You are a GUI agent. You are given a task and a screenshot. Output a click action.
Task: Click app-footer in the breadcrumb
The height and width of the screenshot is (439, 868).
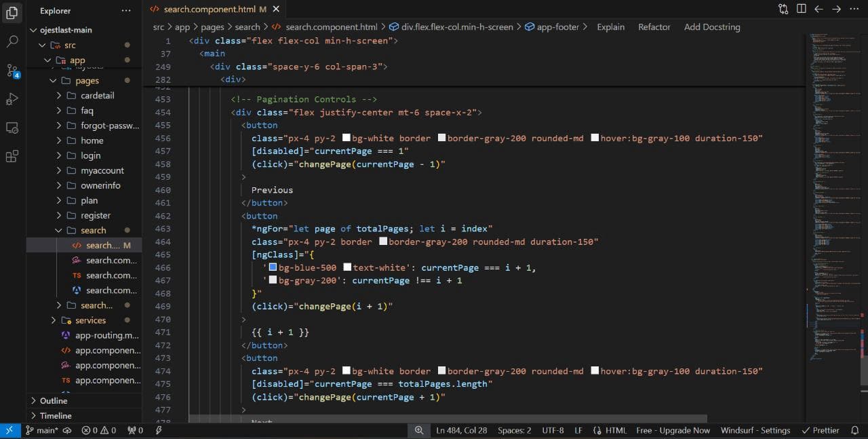[557, 27]
